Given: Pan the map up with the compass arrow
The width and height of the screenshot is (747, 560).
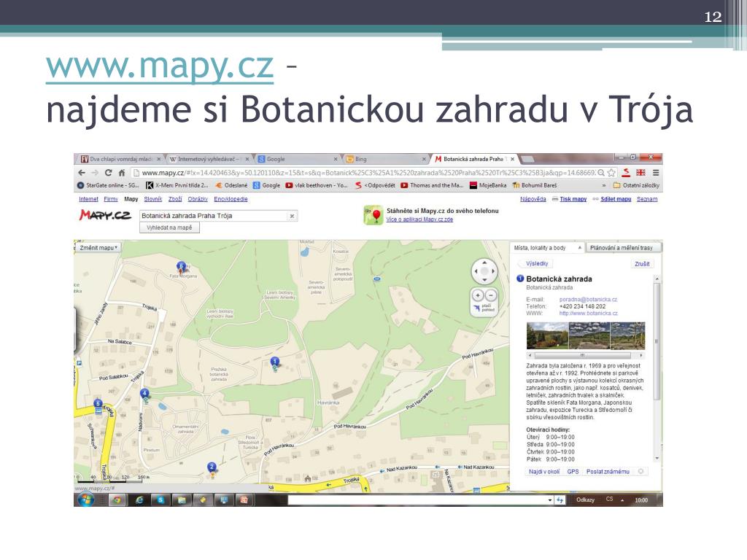Looking at the screenshot, I should [484, 262].
